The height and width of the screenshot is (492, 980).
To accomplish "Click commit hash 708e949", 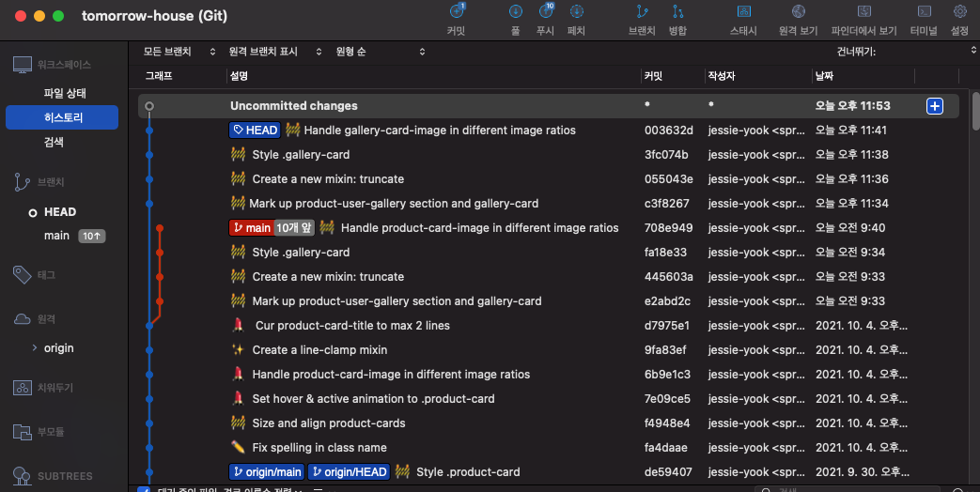I will 668,228.
